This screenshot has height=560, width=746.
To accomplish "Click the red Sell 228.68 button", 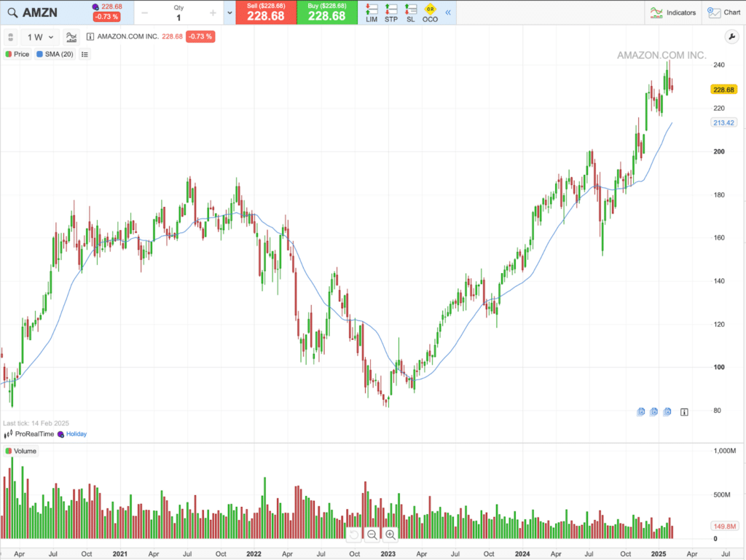I will [x=266, y=12].
